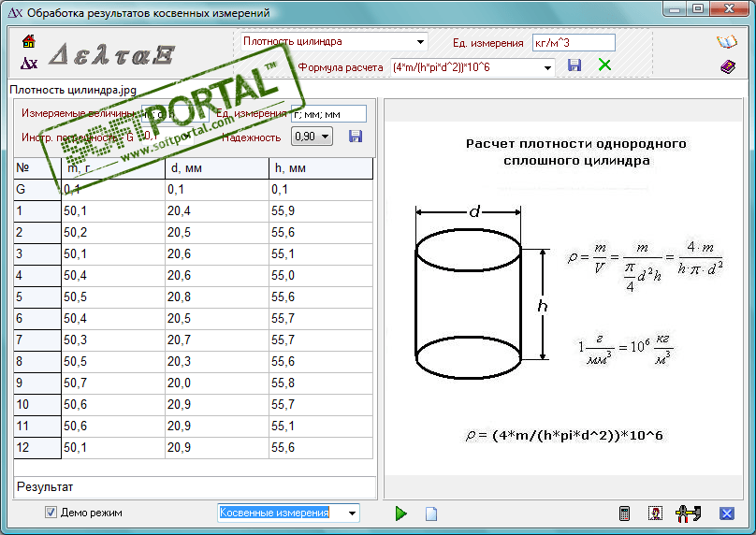Click row 7 cell 50,3
756x535 pixels.
[113, 340]
